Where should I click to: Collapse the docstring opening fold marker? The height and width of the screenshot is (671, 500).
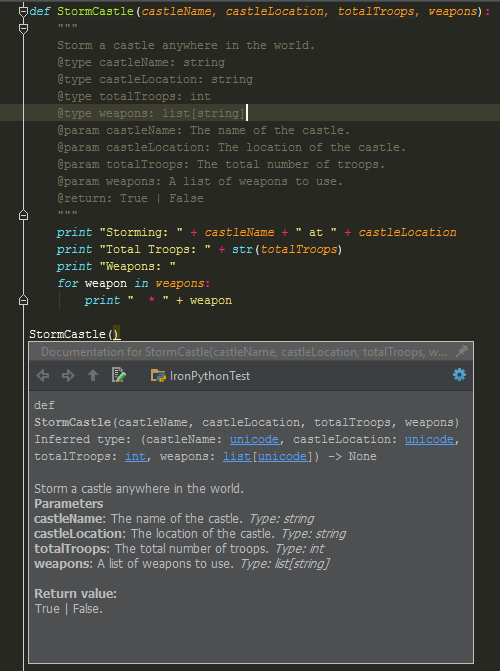point(24,28)
